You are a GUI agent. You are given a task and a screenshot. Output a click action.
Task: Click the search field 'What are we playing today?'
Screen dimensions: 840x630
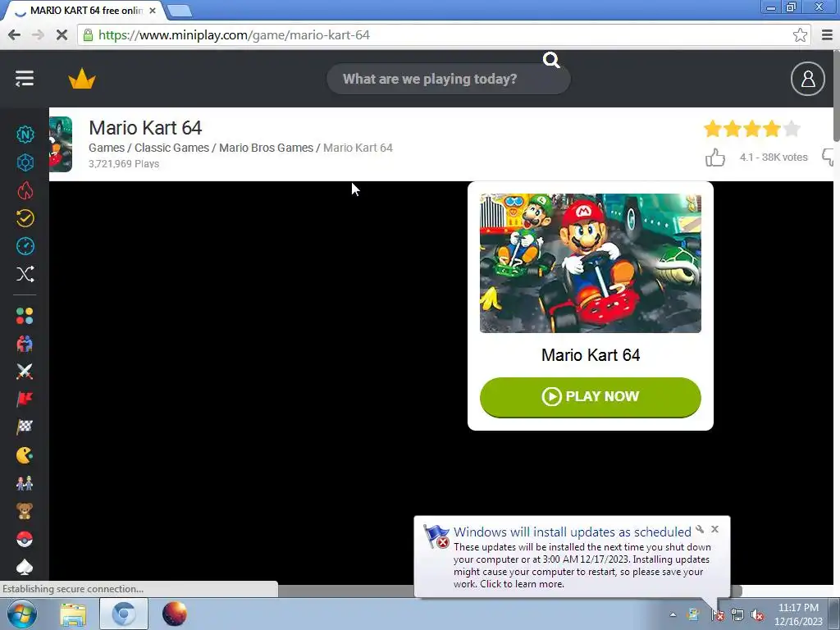point(449,80)
